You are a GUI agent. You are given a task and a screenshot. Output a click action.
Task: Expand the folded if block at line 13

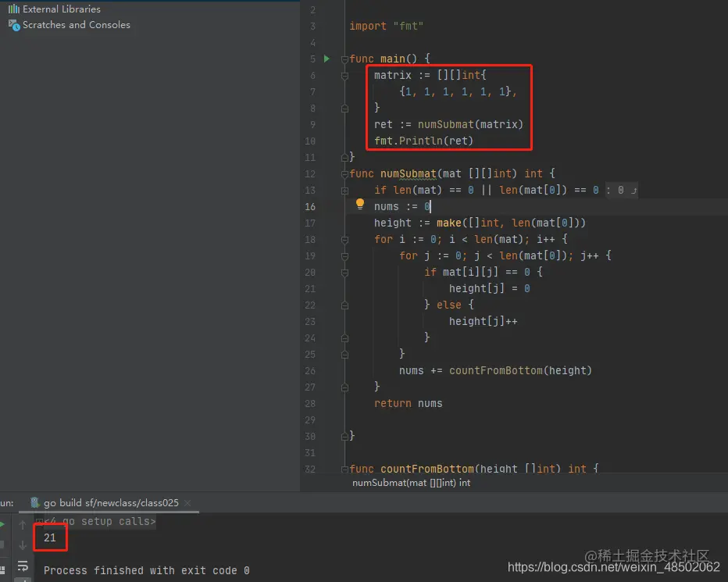tap(344, 191)
